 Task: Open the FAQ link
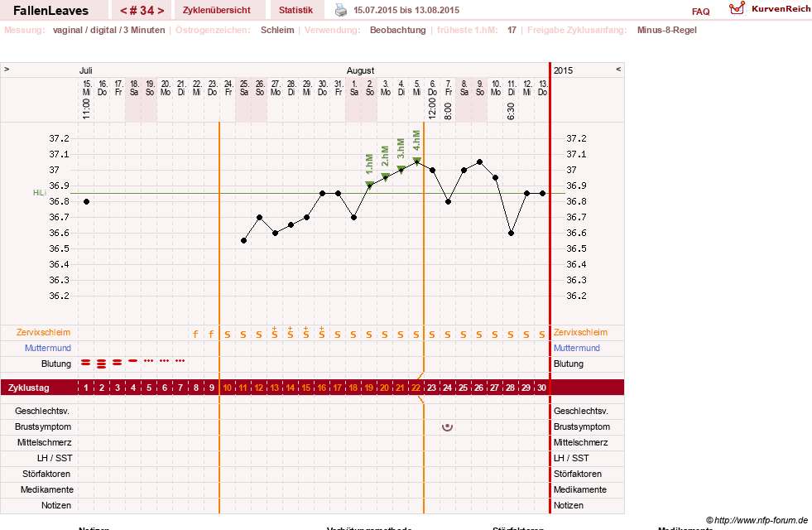(x=700, y=12)
